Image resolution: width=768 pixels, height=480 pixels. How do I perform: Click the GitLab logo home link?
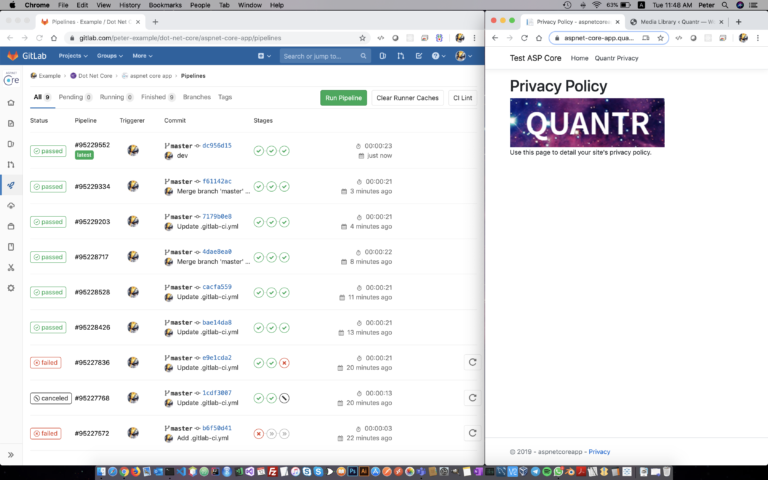(x=27, y=56)
